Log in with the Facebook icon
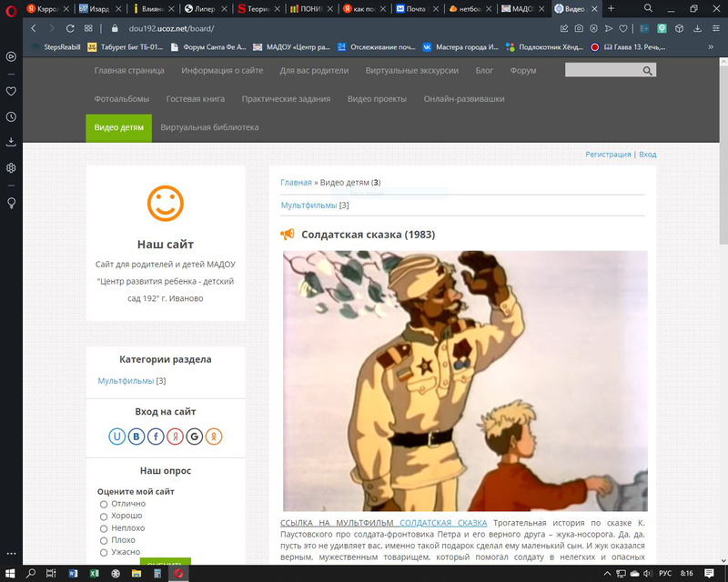Image resolution: width=728 pixels, height=582 pixels. (x=156, y=436)
